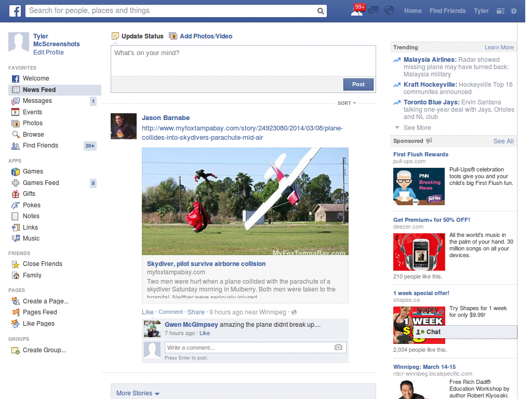Click the Pokes icon

[16, 205]
